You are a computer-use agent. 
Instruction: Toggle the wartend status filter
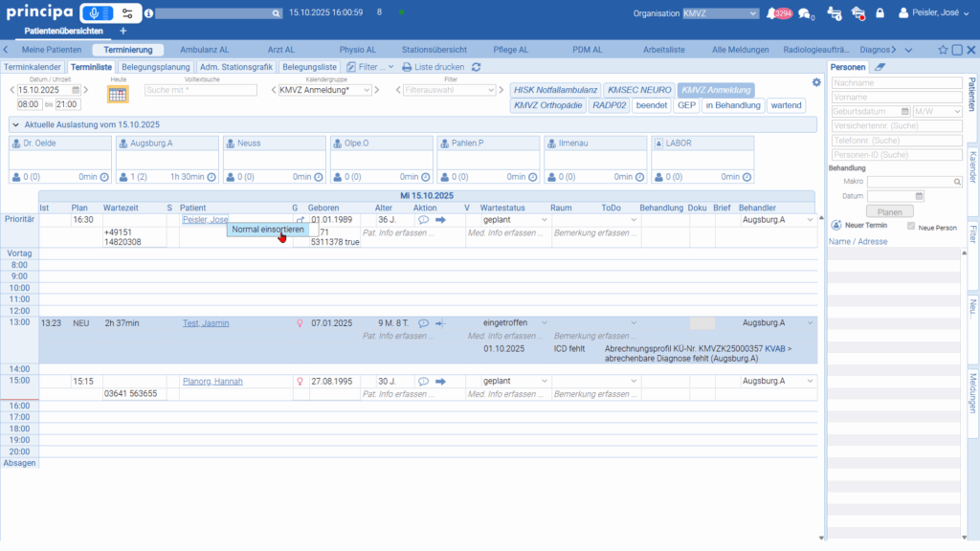coord(786,105)
